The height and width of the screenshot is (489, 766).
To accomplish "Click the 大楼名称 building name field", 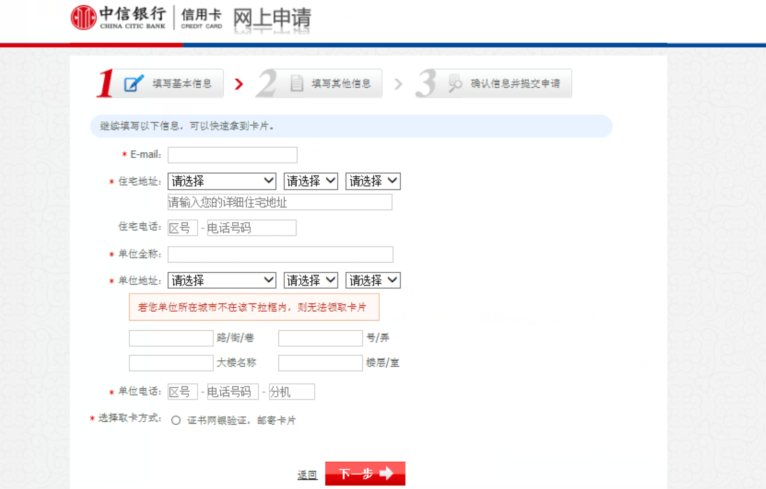I will click(171, 363).
